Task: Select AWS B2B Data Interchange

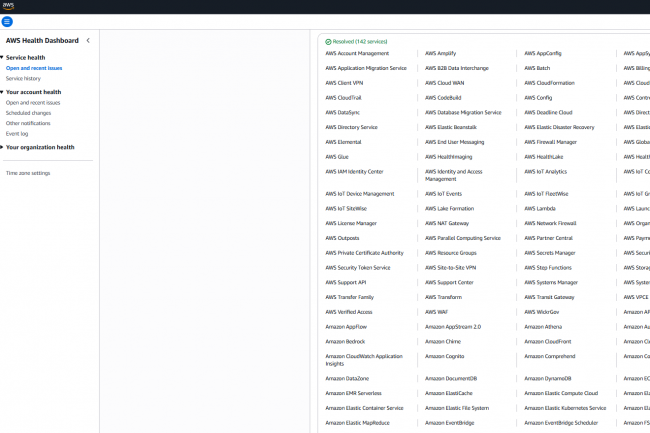Action: tap(457, 68)
